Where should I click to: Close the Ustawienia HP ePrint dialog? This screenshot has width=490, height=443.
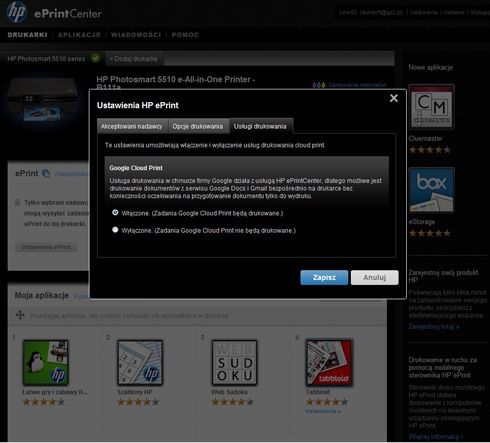coord(394,98)
